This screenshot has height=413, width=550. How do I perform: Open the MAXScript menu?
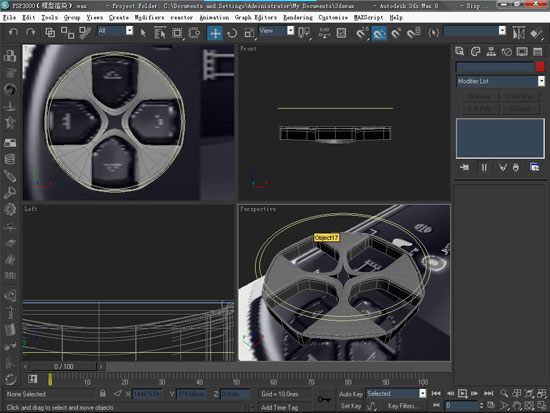coord(368,18)
